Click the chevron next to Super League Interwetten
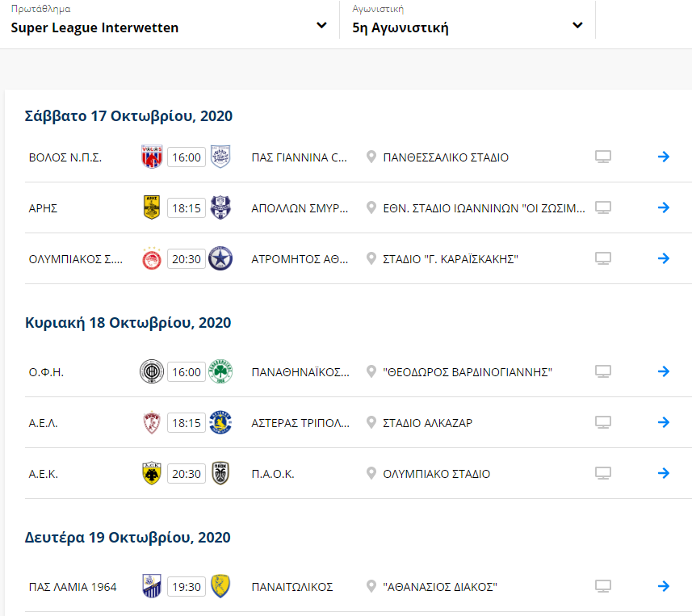Viewport: 692px width, 616px height. click(x=321, y=26)
